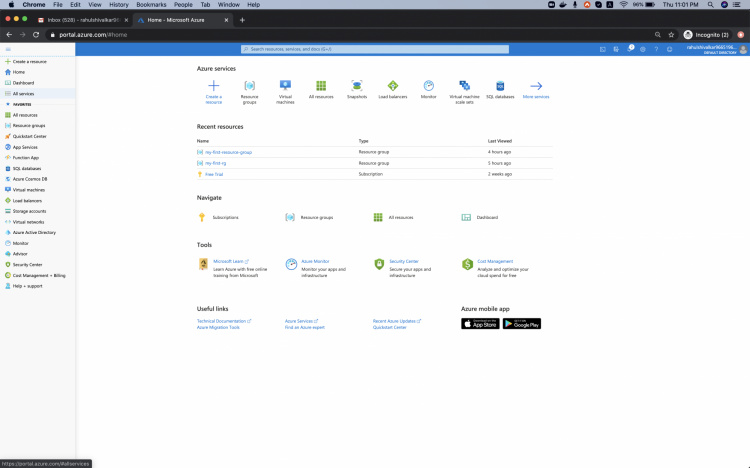Click the Subscriptions key icon under Navigate
The image size is (750, 468).
click(201, 217)
